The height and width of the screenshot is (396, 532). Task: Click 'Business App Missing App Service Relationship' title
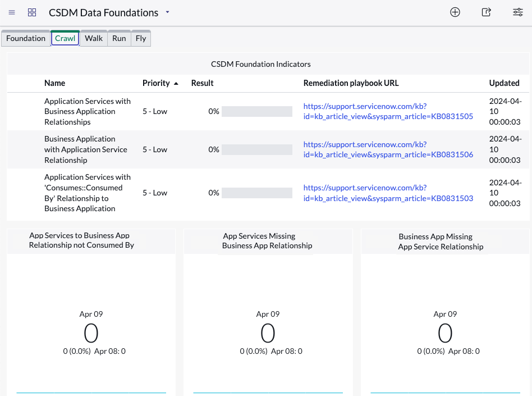click(441, 242)
